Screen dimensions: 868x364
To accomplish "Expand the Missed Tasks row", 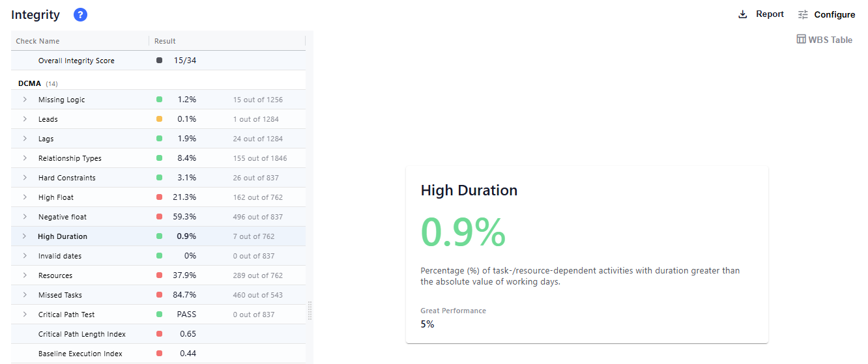I will [25, 295].
